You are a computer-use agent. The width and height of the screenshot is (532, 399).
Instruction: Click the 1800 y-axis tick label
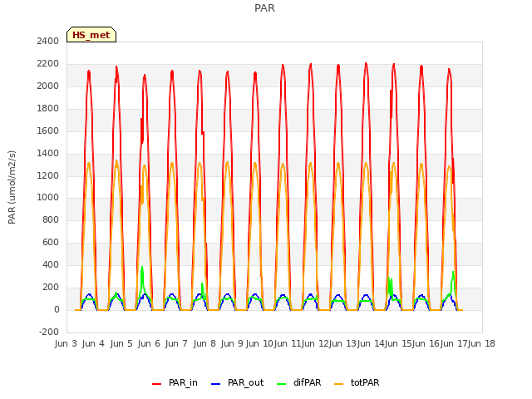[x=48, y=109]
